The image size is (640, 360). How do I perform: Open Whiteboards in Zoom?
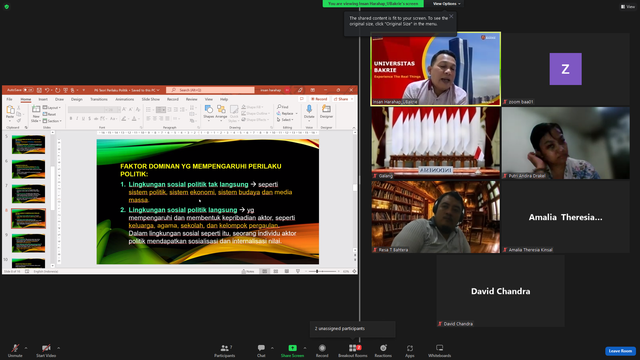440,350
